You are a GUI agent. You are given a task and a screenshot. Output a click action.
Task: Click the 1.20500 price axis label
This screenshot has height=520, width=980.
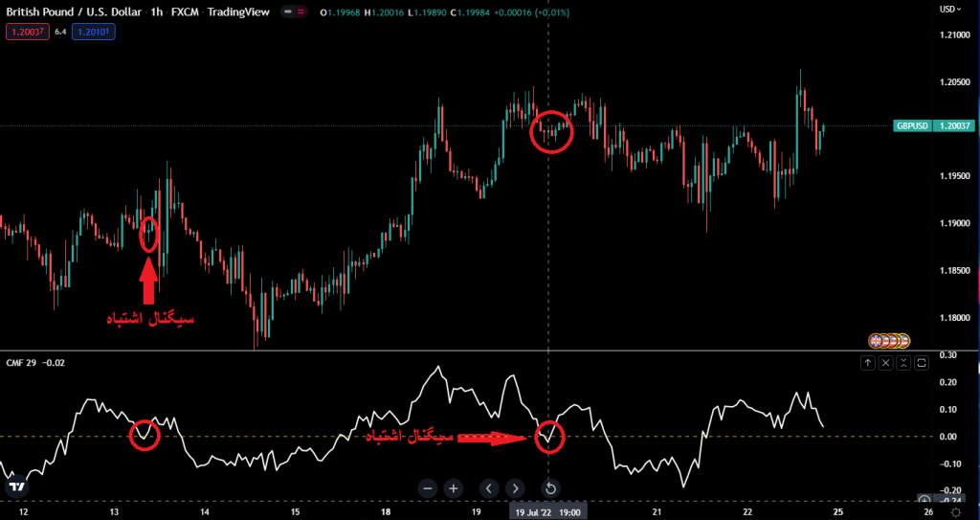tap(954, 82)
